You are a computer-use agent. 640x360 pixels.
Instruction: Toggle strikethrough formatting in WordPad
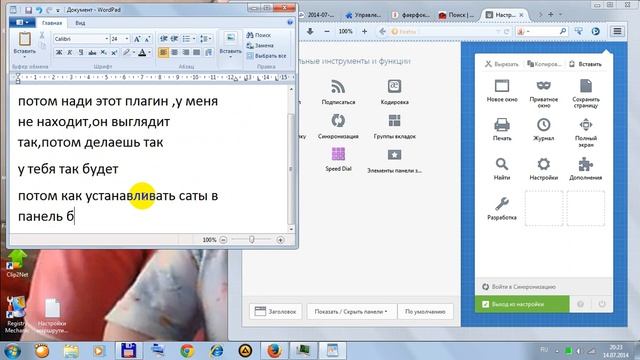92,52
